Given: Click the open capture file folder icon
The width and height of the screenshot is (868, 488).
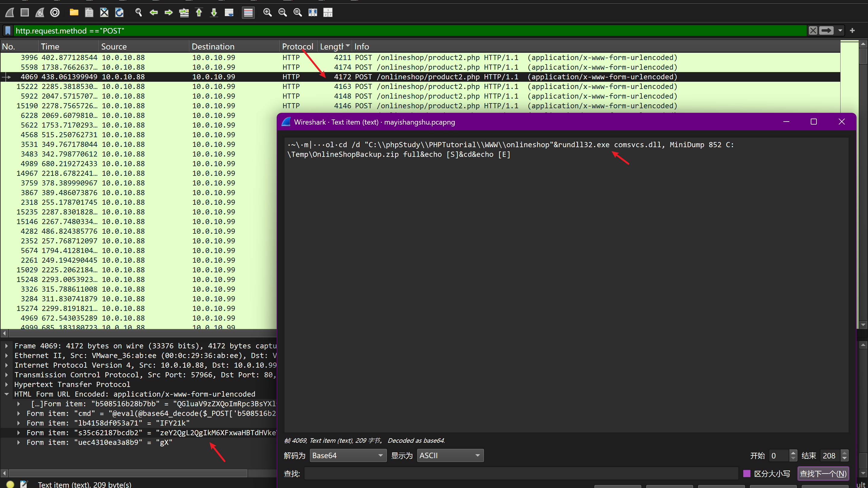Looking at the screenshot, I should click(x=74, y=13).
